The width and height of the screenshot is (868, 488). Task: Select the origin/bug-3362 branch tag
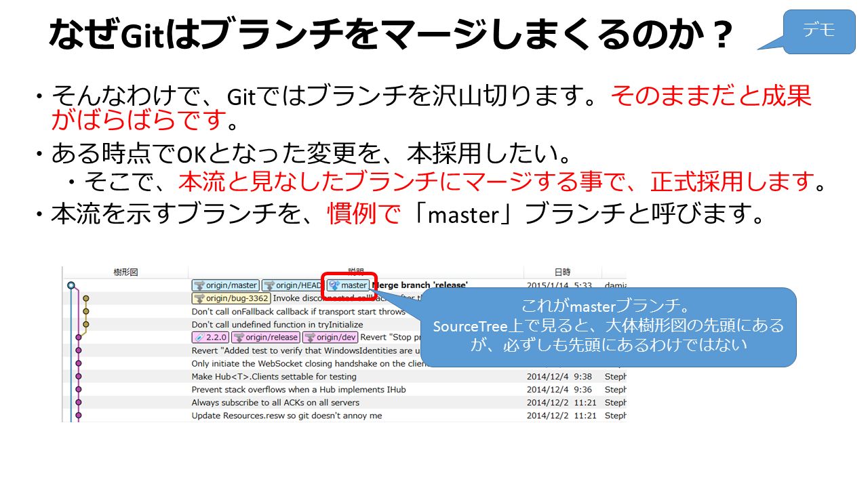pyautogui.click(x=231, y=298)
